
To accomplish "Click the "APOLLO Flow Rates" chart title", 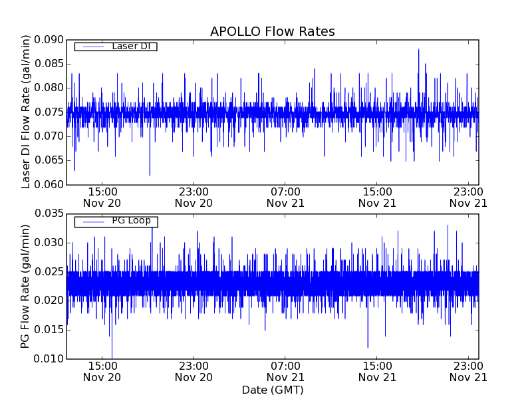I will [272, 32].
